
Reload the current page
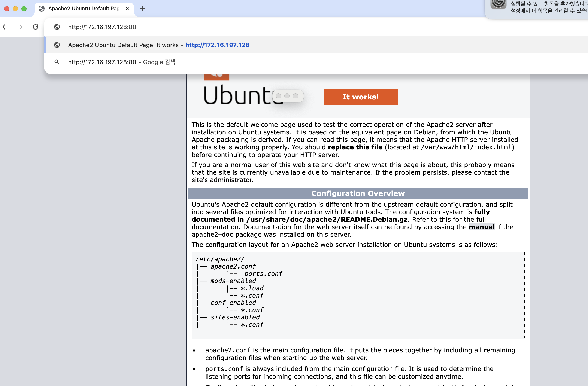coord(36,27)
